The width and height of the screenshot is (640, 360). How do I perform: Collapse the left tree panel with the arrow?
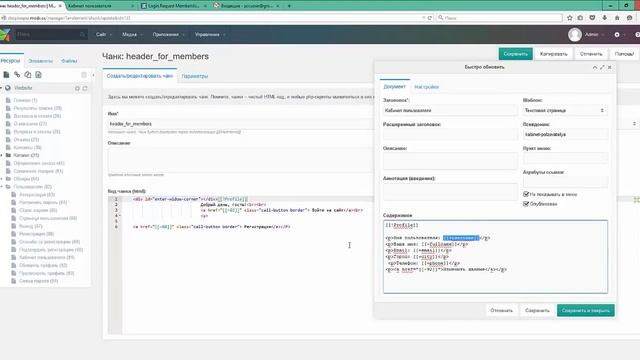coord(93,75)
